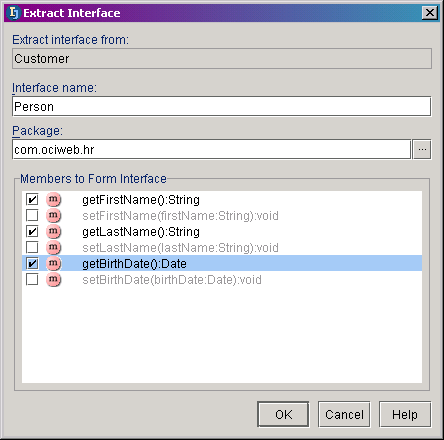Open Help for Extract Interface

coord(405,414)
